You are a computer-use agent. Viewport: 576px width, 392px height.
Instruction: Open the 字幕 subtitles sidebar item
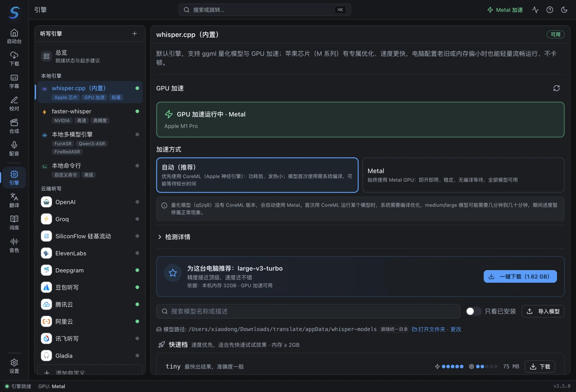pos(14,81)
